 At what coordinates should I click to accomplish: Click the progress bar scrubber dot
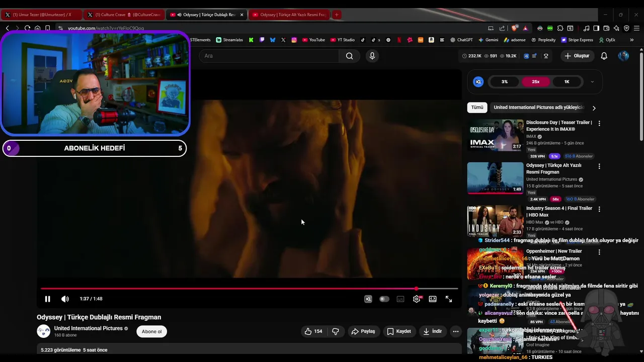(x=417, y=289)
